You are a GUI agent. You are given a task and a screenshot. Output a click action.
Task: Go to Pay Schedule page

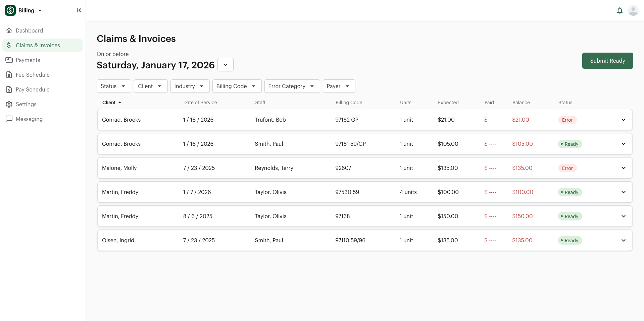[x=33, y=89]
